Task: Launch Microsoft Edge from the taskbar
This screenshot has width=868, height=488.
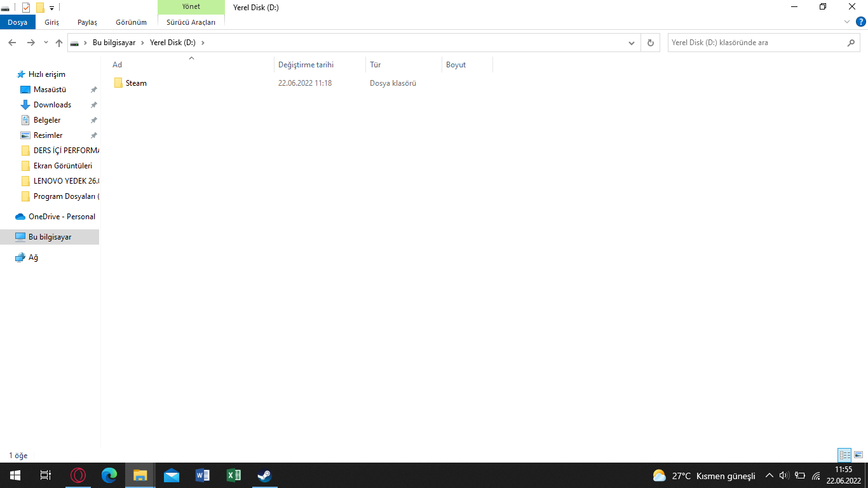Action: pyautogui.click(x=109, y=475)
